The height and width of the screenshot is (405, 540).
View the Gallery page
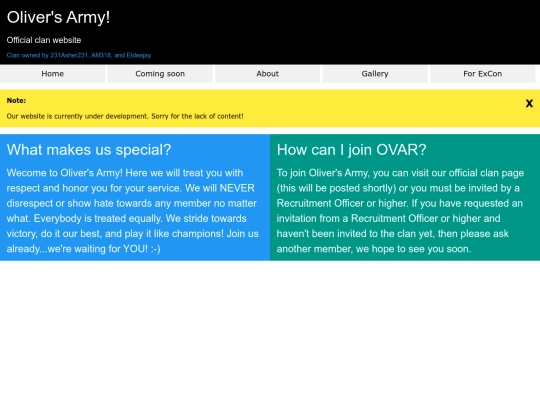(375, 74)
